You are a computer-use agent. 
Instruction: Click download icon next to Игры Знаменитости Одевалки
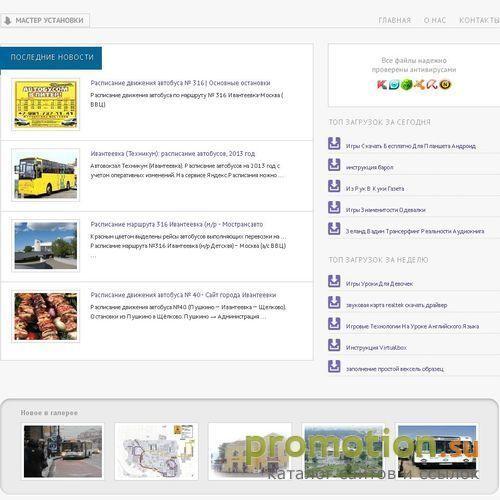[334, 207]
